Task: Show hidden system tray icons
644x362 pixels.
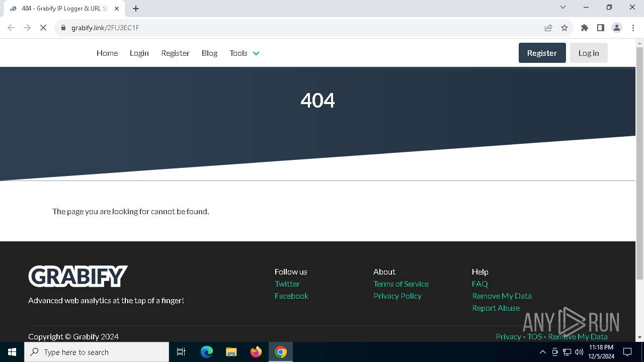Action: (542, 352)
